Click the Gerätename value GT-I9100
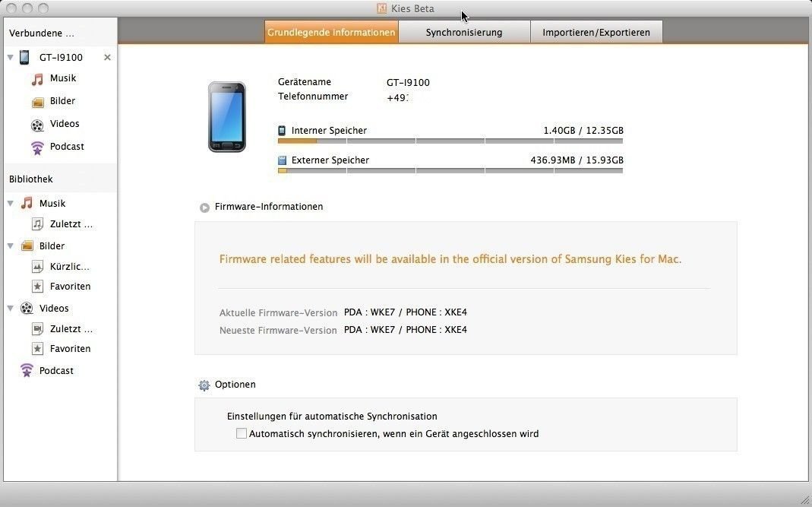Image resolution: width=812 pixels, height=507 pixels. [408, 82]
